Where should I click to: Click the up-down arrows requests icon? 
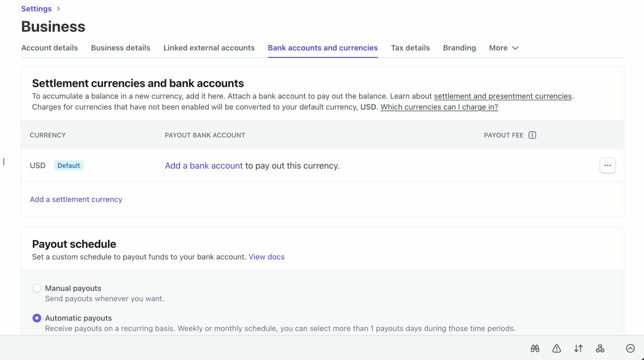point(578,349)
